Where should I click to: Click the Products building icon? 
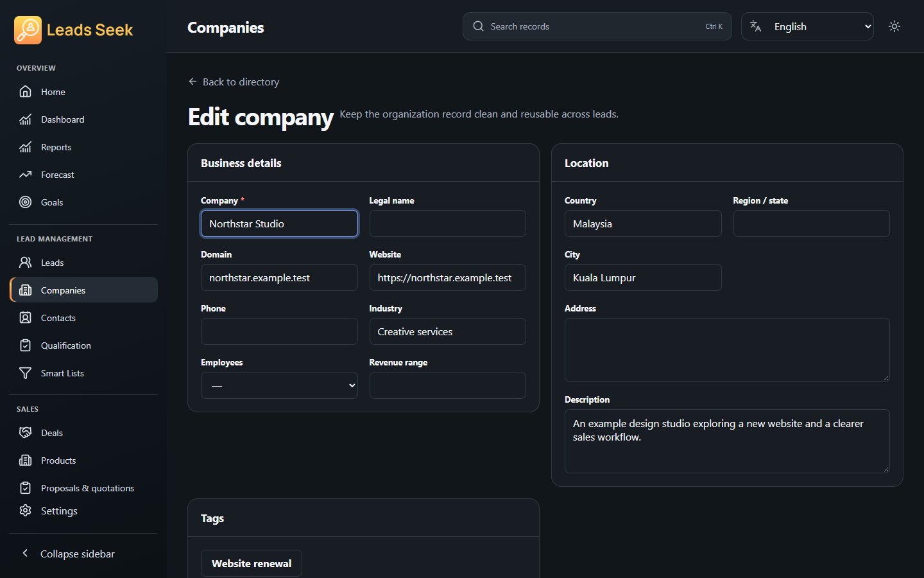[25, 460]
